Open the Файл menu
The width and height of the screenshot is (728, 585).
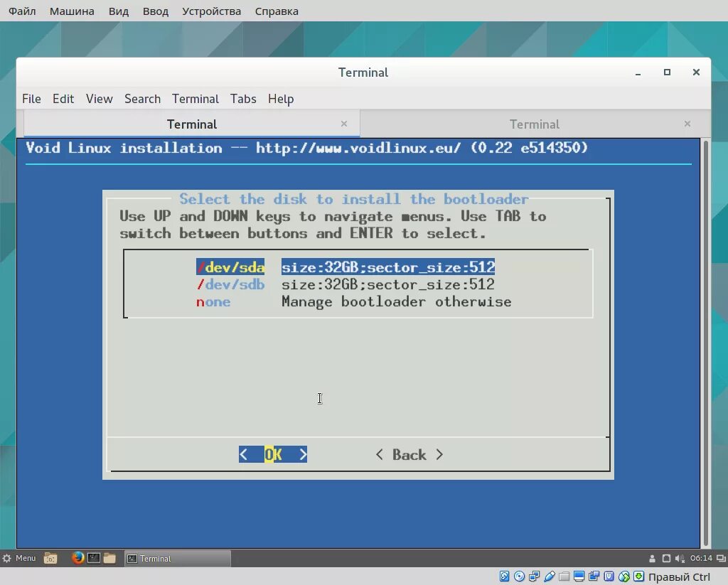pos(22,11)
